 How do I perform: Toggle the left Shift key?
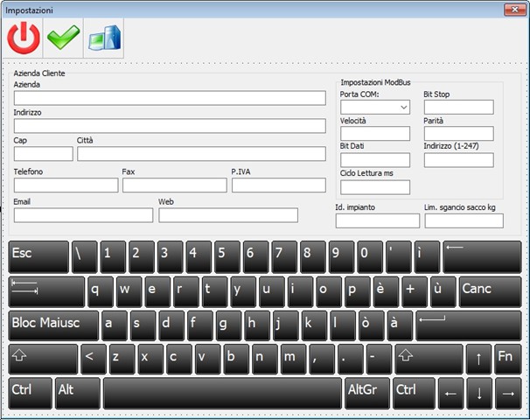pos(42,358)
